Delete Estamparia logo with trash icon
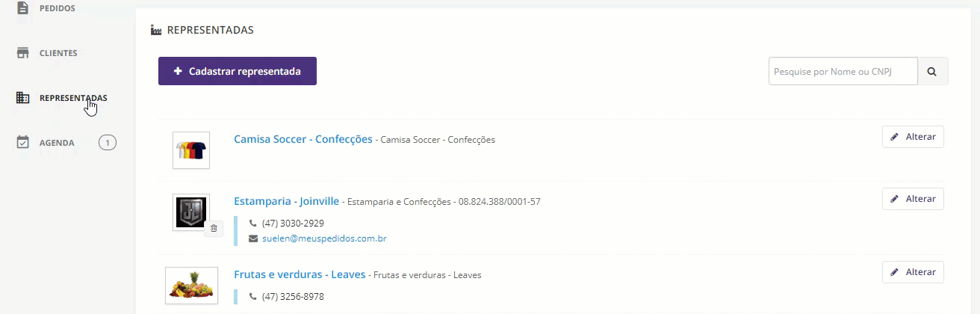This screenshot has width=980, height=314. coord(214,228)
